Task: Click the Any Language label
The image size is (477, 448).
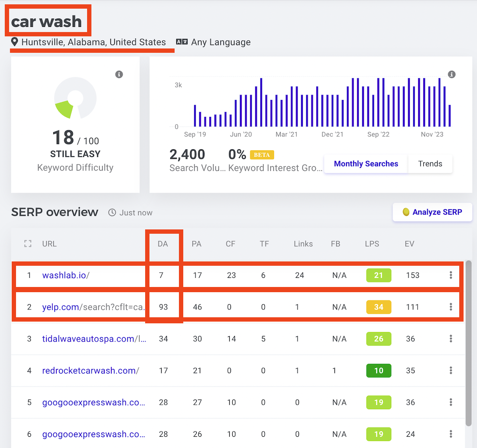Action: pyautogui.click(x=221, y=42)
